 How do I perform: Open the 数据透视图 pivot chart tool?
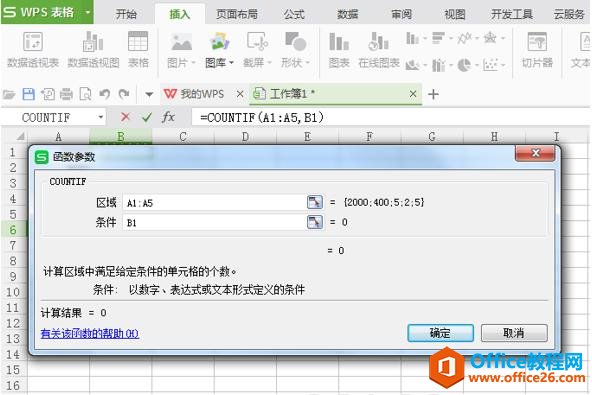pos(93,50)
